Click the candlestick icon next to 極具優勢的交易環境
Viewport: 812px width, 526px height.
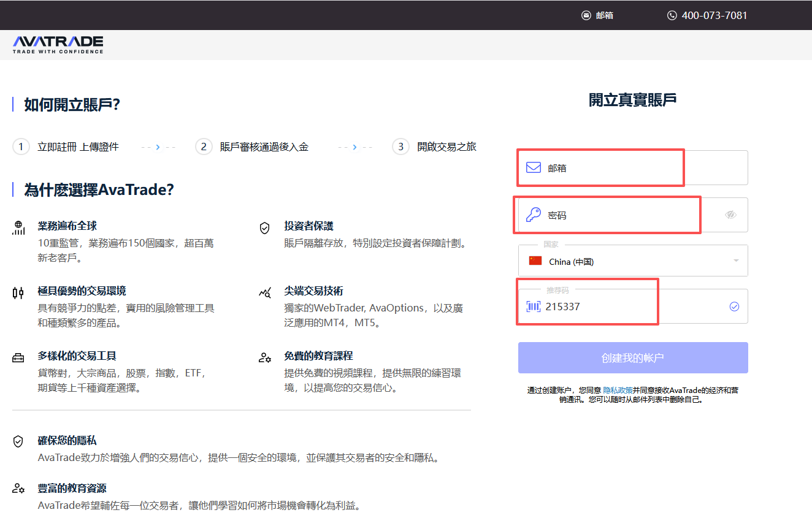click(18, 292)
